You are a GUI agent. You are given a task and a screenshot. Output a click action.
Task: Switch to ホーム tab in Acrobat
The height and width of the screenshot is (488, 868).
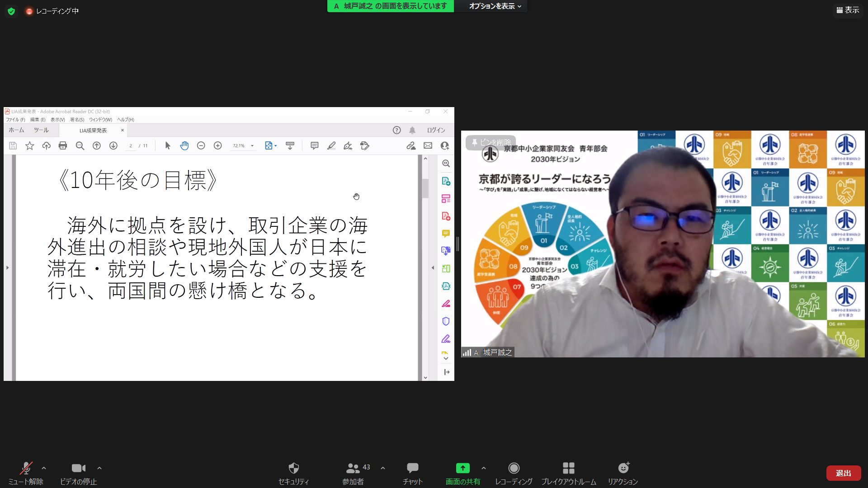tap(17, 130)
